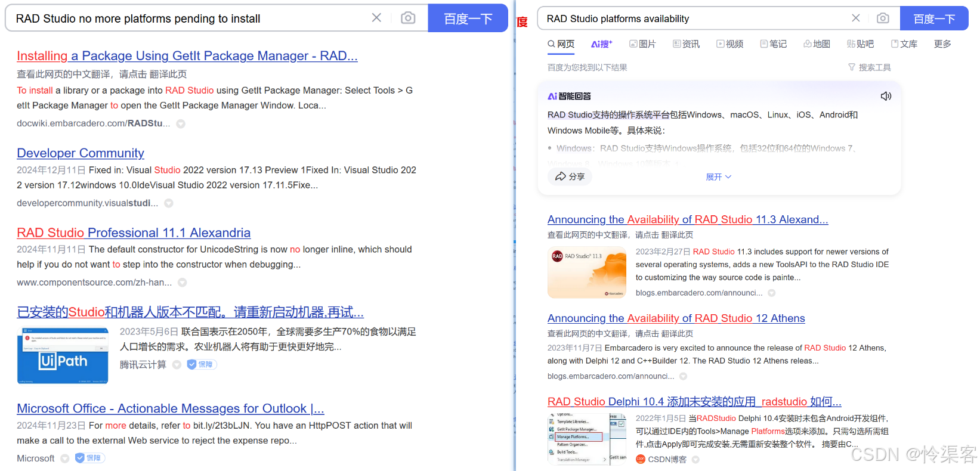Switch to the 视频 tab
Screen dimensions: 980x471
pyautogui.click(x=730, y=44)
